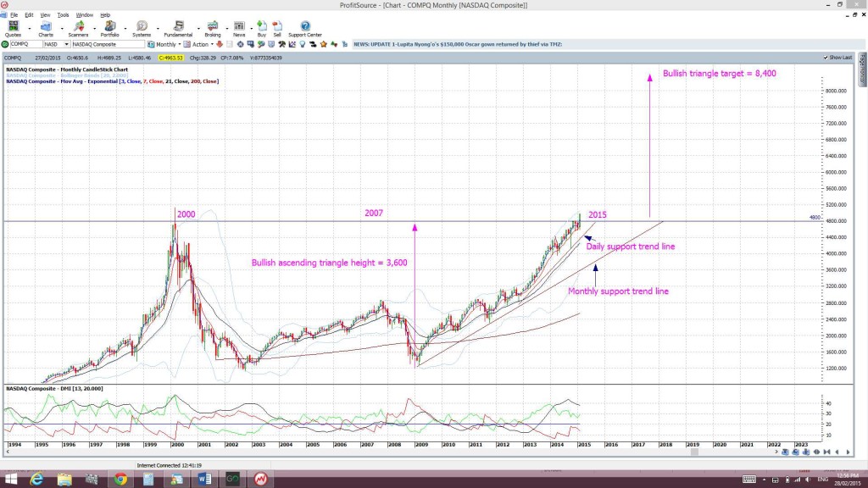The width and height of the screenshot is (868, 488).
Task: Click the Buy order icon
Action: [262, 28]
